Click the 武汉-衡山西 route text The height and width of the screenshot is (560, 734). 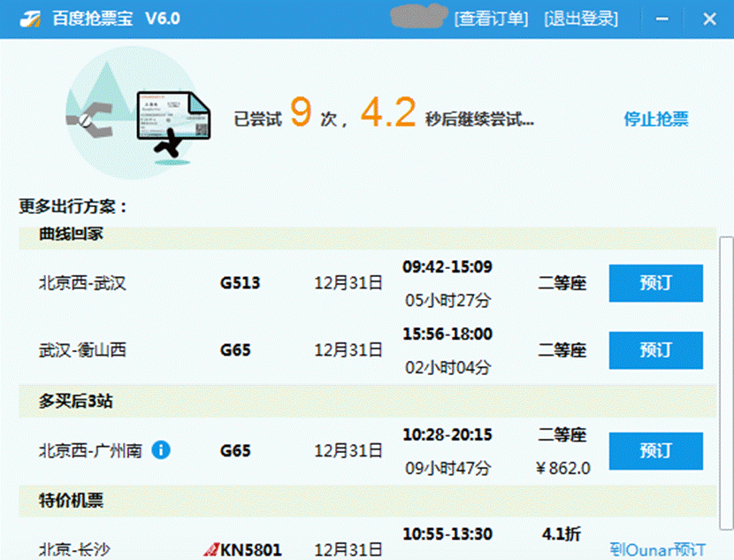[x=82, y=350]
